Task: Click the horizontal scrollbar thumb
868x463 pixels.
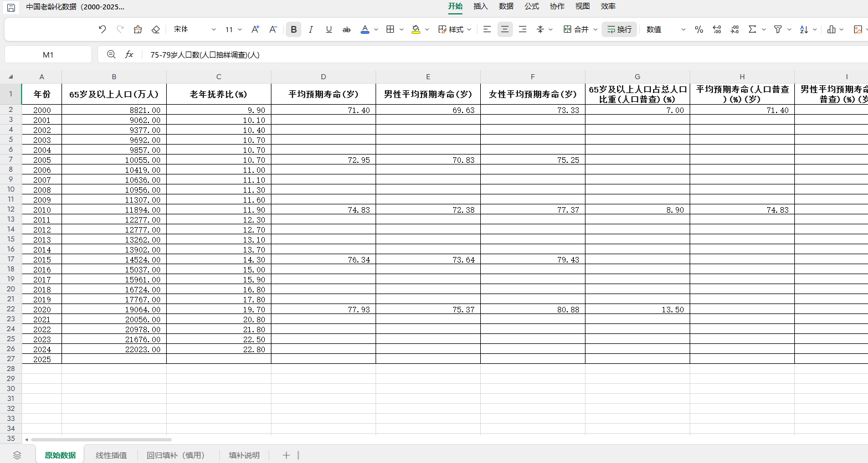Action: click(101, 440)
